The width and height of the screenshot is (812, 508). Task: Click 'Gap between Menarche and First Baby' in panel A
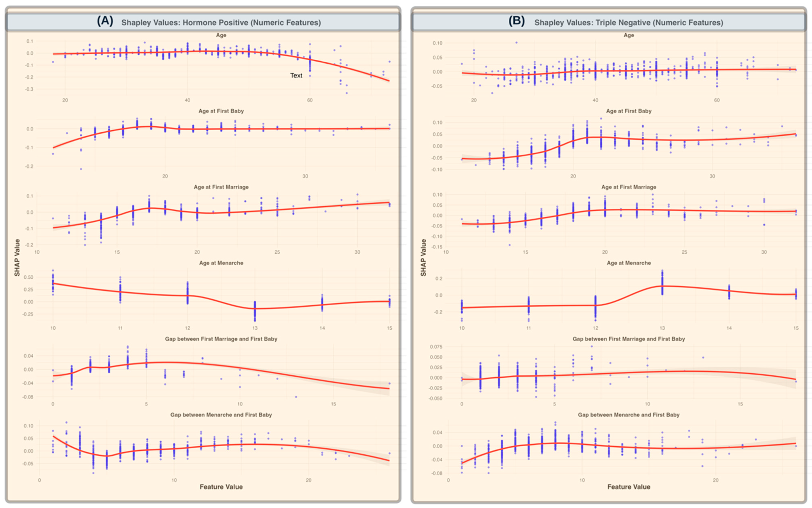pos(221,415)
